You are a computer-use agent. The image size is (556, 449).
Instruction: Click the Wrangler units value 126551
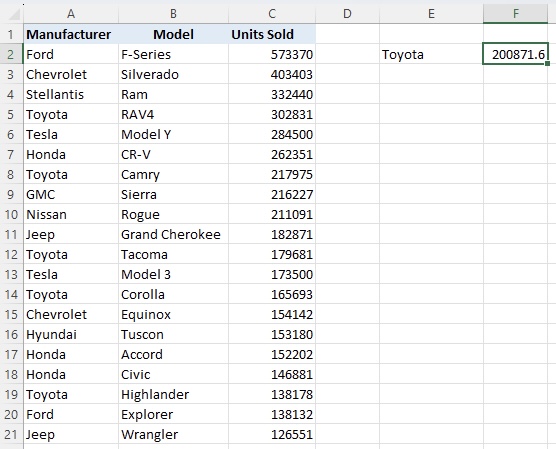pyautogui.click(x=272, y=434)
